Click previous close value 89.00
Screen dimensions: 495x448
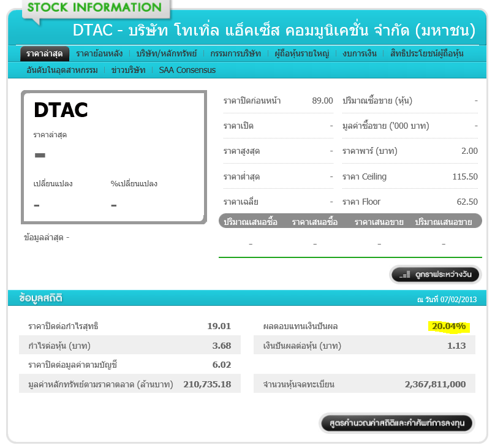pyautogui.click(x=322, y=101)
